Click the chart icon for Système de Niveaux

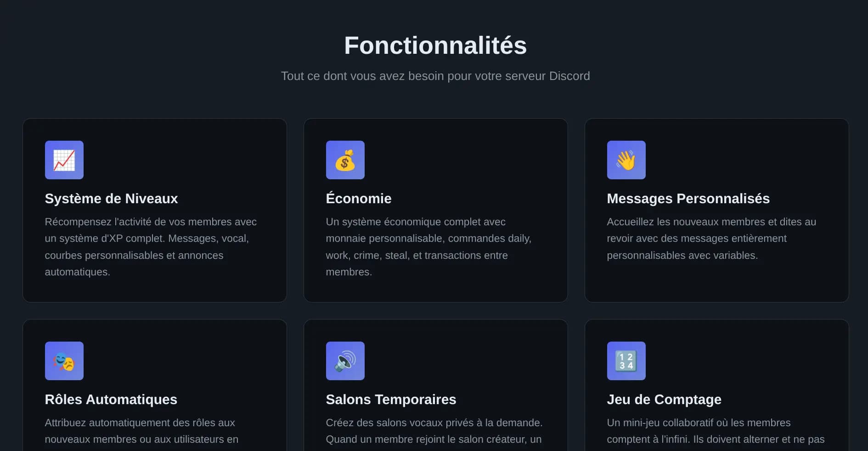point(64,160)
